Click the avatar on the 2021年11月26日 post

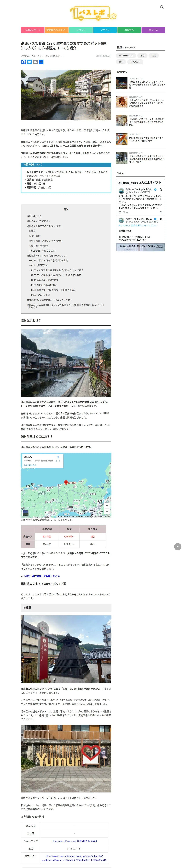pos(121,220)
